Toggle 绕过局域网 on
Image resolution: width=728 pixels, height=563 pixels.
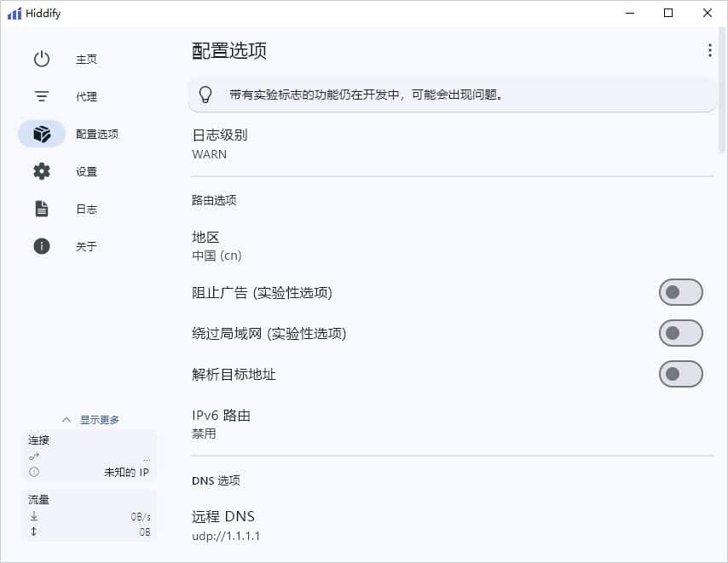point(680,332)
